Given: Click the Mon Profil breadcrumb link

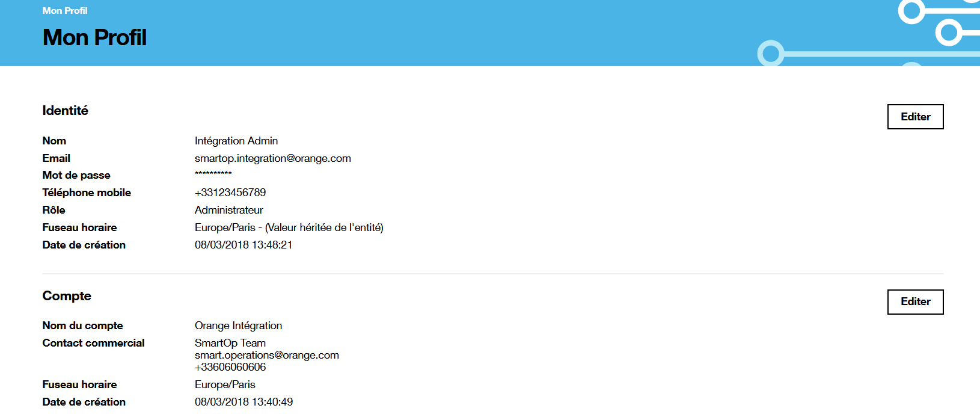Looking at the screenshot, I should coord(64,11).
